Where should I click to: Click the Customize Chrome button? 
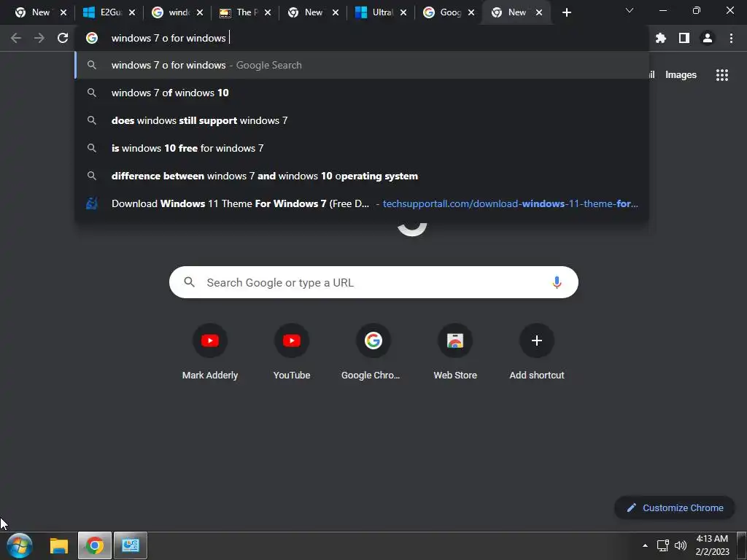click(x=675, y=507)
